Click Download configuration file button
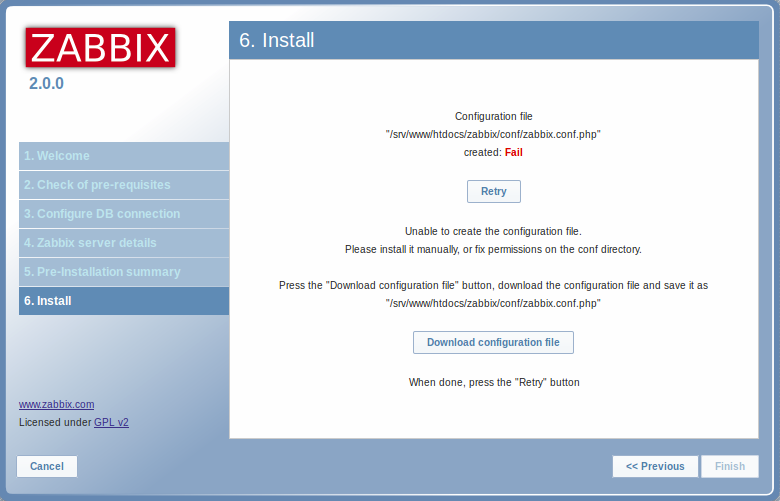Viewport: 780px width, 501px height. click(493, 342)
